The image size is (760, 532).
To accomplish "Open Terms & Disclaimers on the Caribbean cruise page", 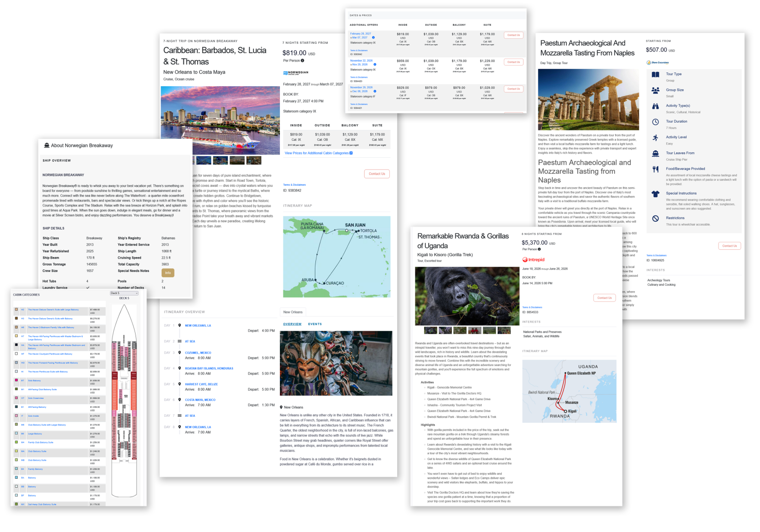I will point(294,185).
